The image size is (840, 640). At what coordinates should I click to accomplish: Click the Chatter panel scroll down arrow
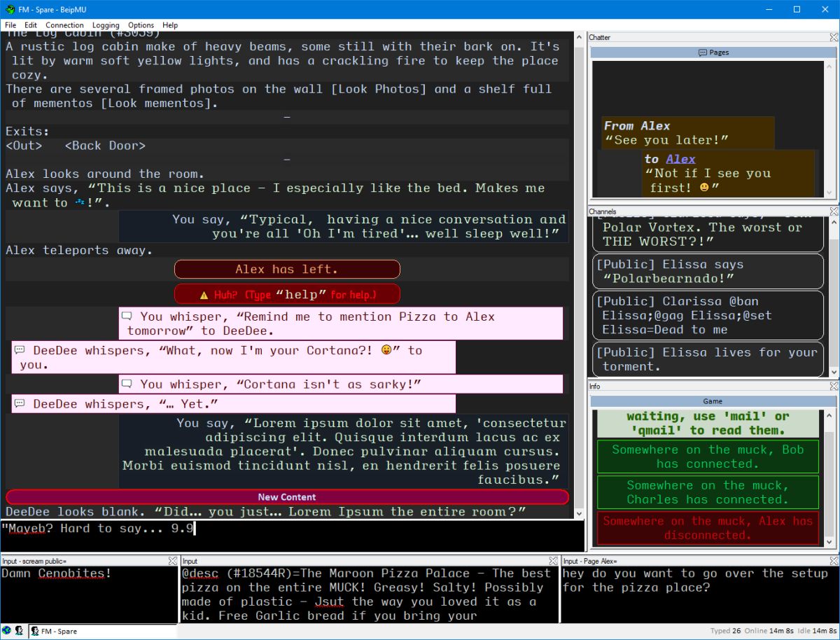[x=830, y=193]
